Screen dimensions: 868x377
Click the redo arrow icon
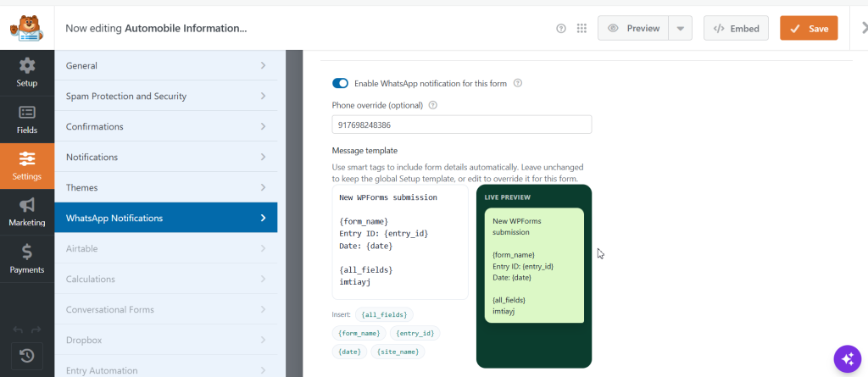click(36, 330)
